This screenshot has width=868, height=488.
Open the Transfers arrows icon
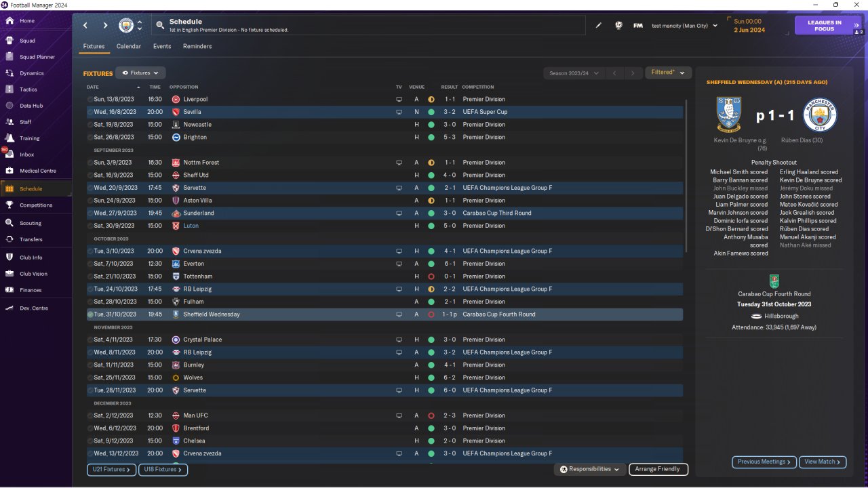pyautogui.click(x=9, y=239)
